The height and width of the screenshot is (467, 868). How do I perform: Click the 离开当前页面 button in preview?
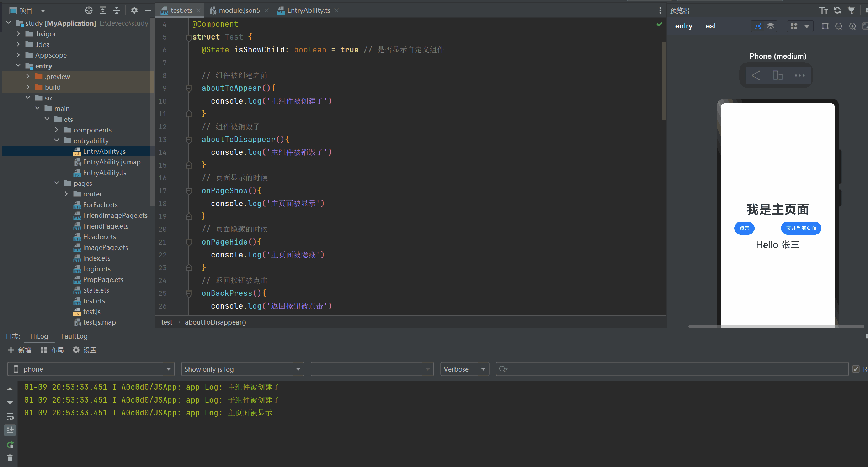(x=801, y=228)
